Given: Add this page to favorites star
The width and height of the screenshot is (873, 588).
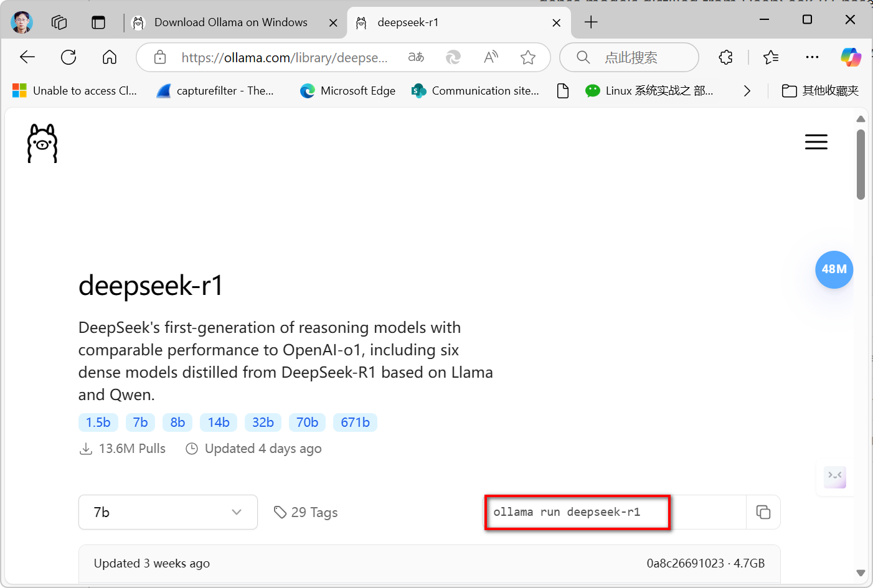Looking at the screenshot, I should [x=528, y=57].
